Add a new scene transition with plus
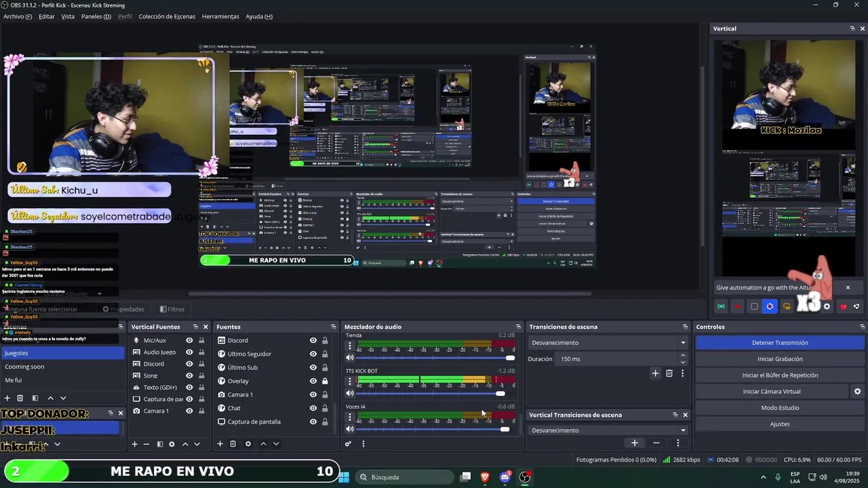868x488 pixels. [x=655, y=373]
